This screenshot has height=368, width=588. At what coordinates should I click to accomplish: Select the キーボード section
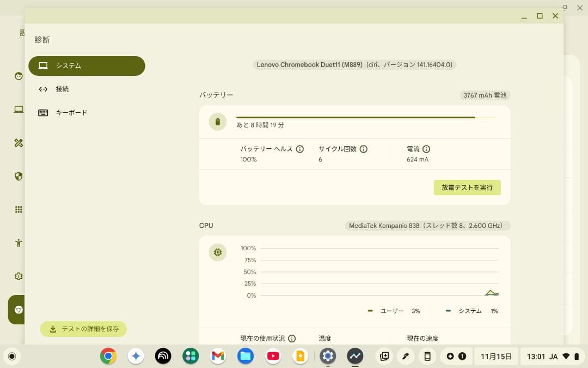(72, 112)
